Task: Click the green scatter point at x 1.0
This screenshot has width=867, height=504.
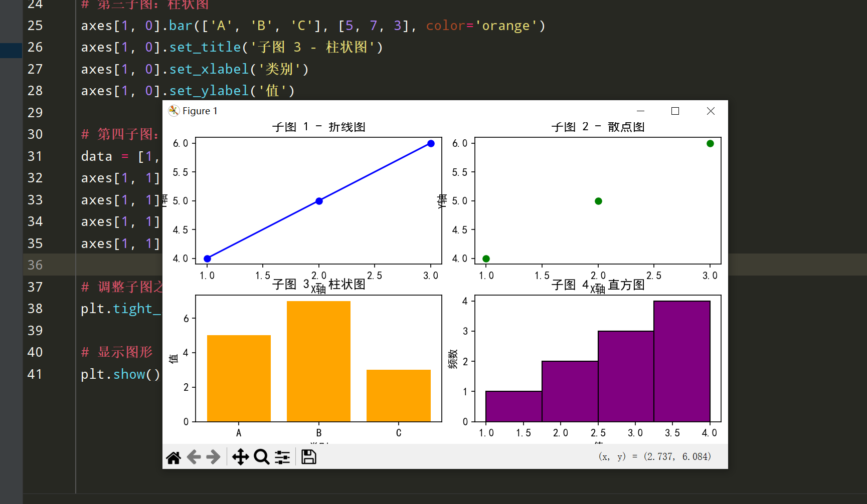Action: coord(486,259)
